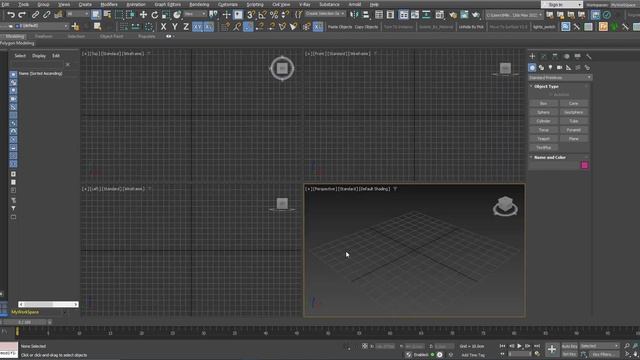Click the Perspective viewport ViewCube
The image size is (640, 360).
(505, 206)
